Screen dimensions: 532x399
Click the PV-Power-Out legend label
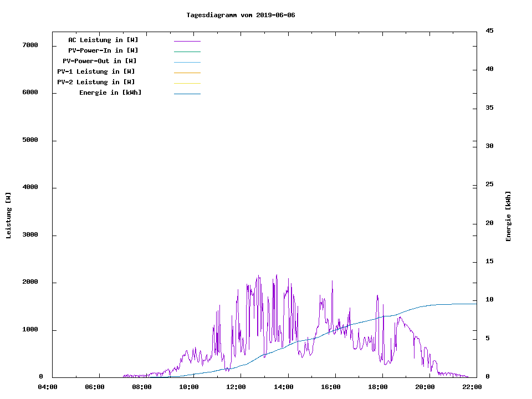tap(100, 61)
